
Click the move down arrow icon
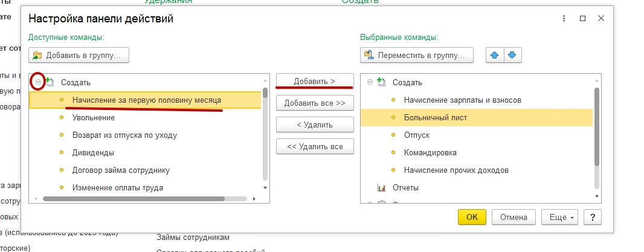point(512,55)
